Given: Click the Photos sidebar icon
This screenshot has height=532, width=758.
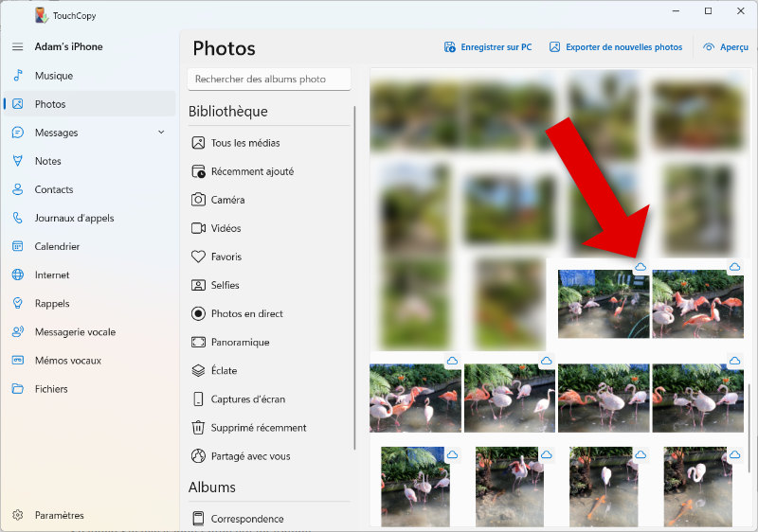Looking at the screenshot, I should [17, 104].
